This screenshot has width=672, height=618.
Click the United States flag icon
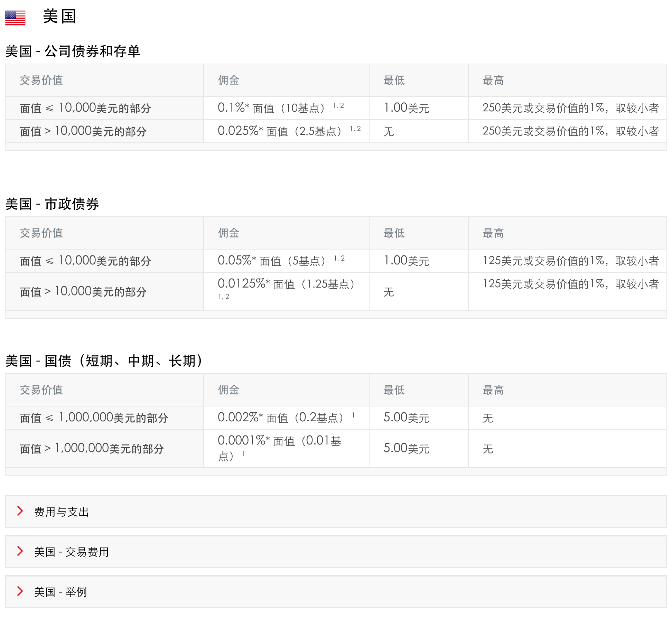(15, 18)
